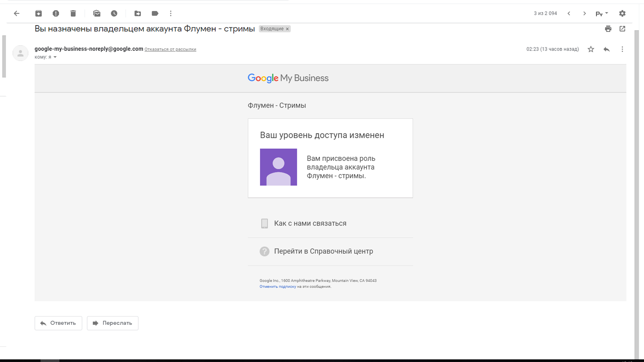Click the Входящие label chip
Image resolution: width=644 pixels, height=362 pixels.
272,29
